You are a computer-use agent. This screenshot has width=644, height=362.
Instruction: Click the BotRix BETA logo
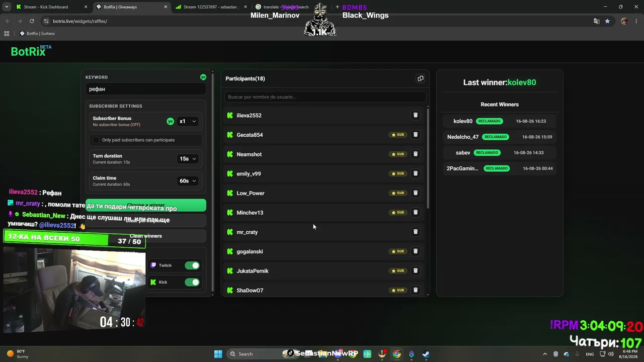[x=31, y=51]
